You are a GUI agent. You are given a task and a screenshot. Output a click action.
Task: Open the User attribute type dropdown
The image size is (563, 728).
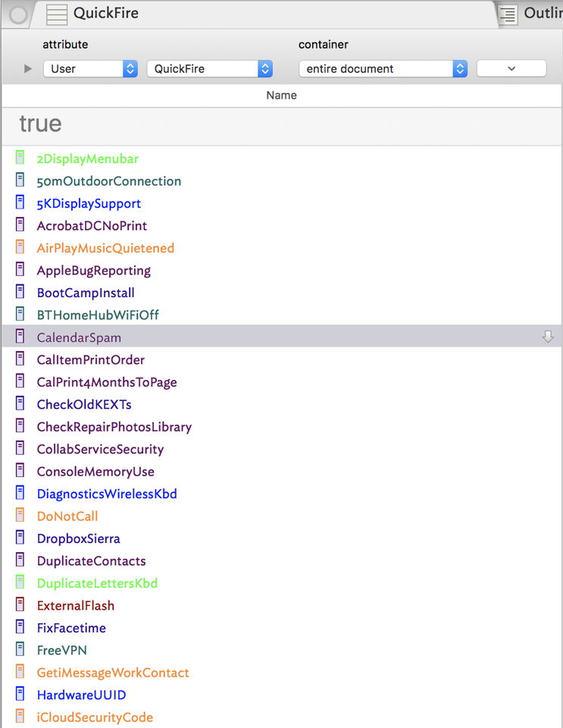point(89,69)
